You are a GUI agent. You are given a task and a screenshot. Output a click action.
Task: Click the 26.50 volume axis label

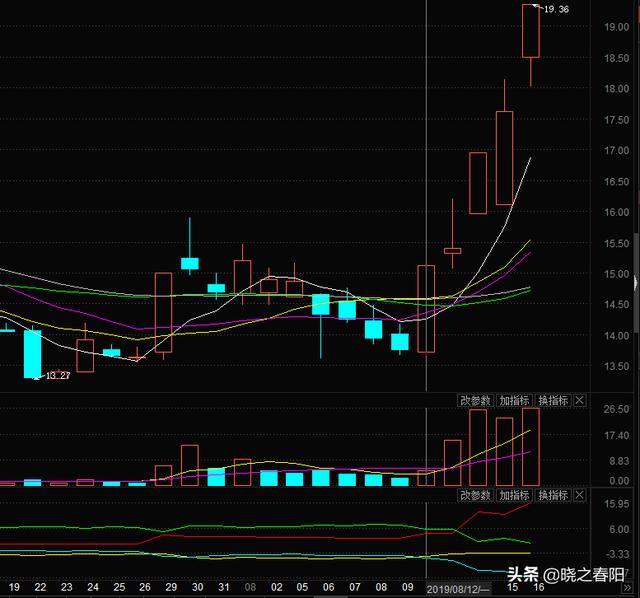[617, 409]
